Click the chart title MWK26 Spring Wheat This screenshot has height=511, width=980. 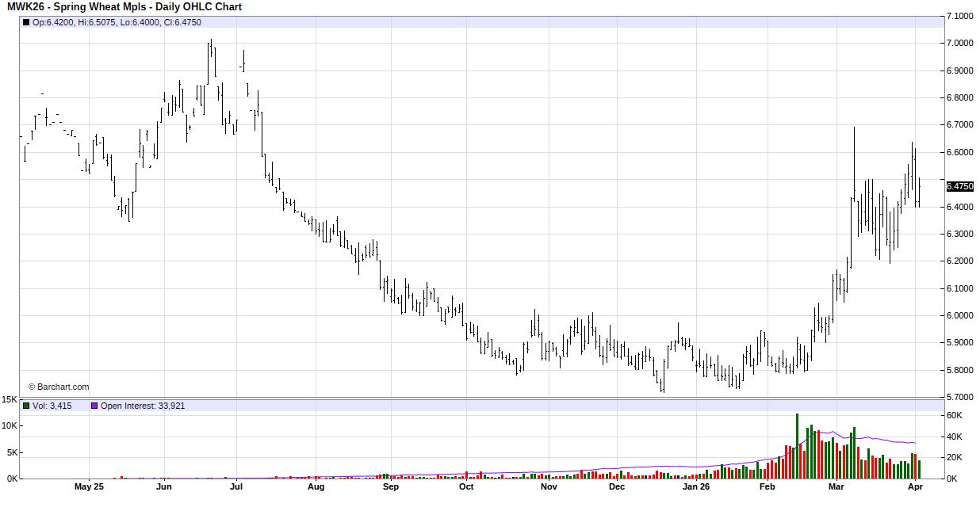[x=124, y=7]
